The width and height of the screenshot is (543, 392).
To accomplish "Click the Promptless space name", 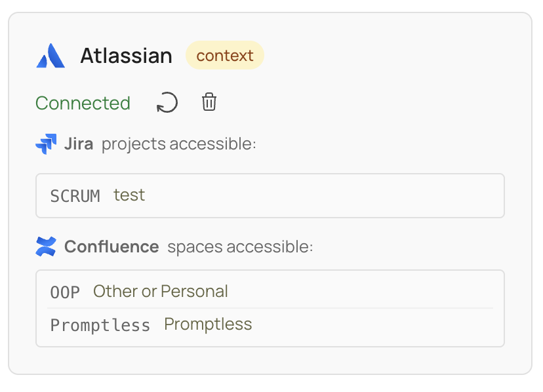I will (208, 324).
